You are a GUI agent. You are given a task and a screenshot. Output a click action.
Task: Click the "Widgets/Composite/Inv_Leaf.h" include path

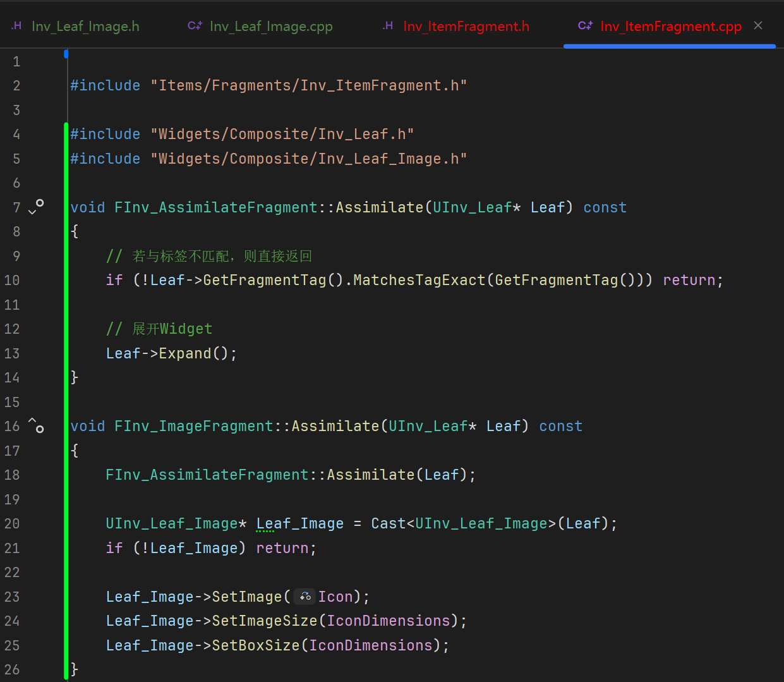[x=282, y=134]
